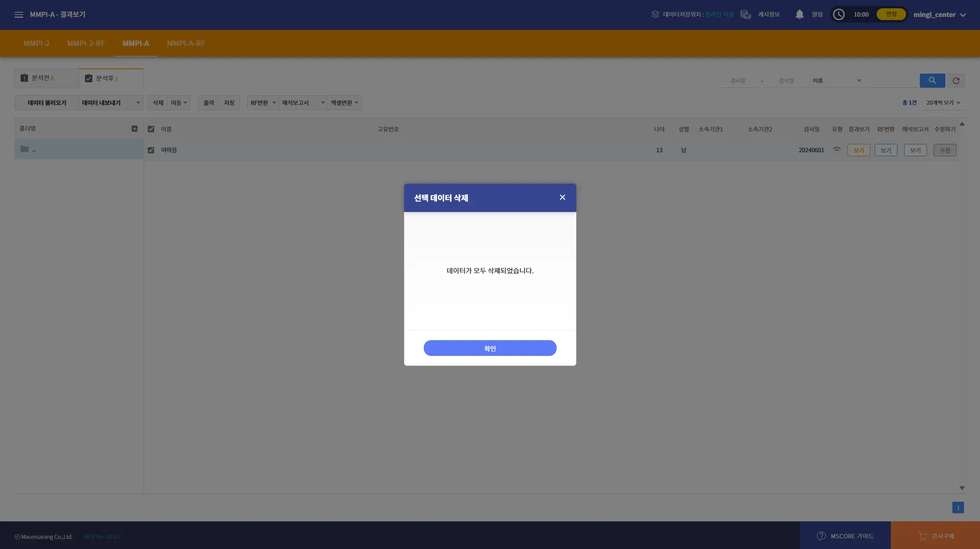Open the MSCORE 가이드 link

(x=845, y=536)
